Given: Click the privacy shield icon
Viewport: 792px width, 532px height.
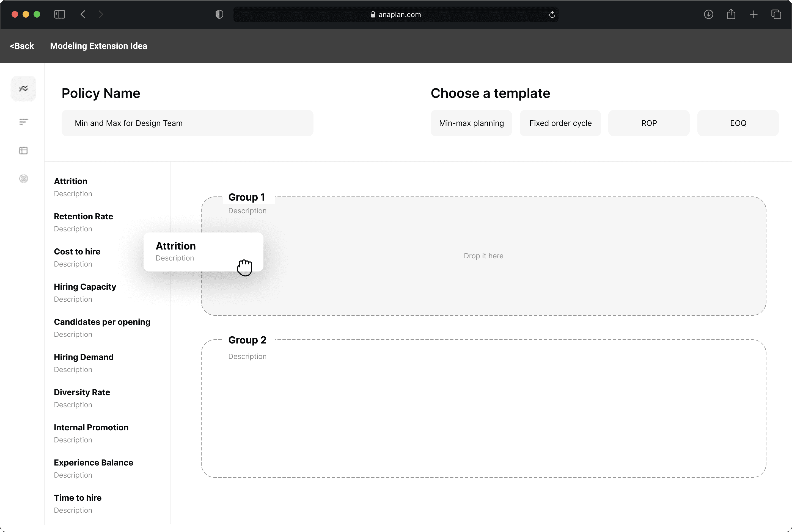Looking at the screenshot, I should 219,14.
